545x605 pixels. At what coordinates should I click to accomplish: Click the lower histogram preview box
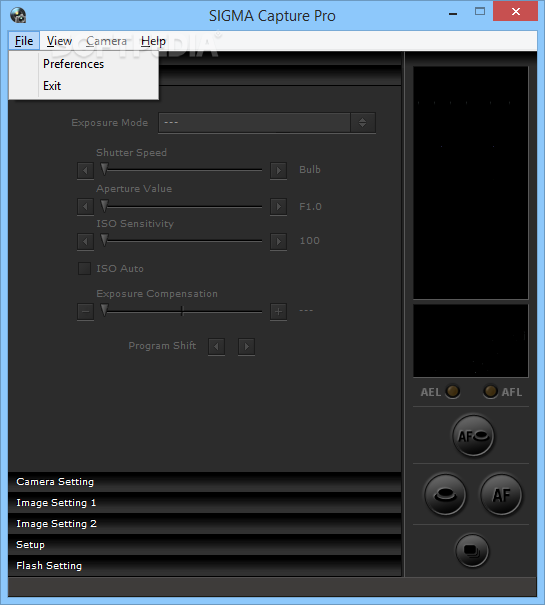[471, 341]
